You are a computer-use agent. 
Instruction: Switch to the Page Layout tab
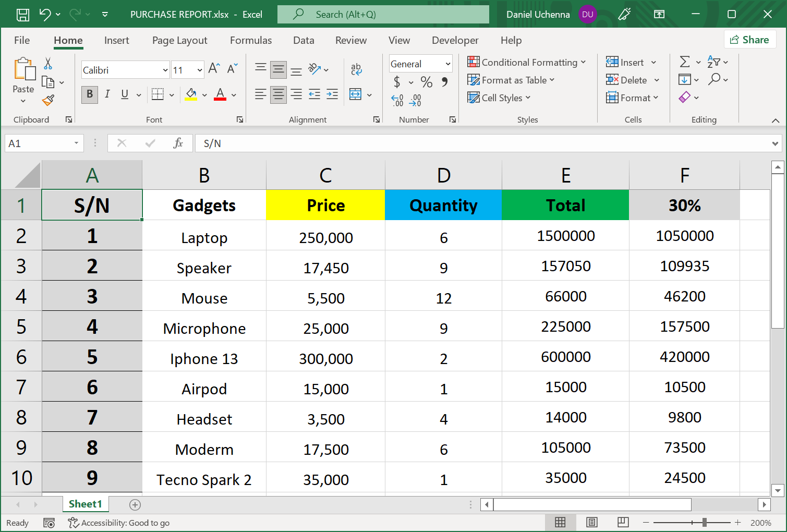(179, 40)
